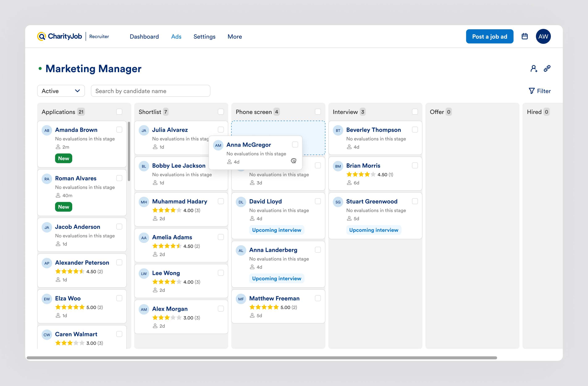Click Anna McGregor's AM avatar
Viewport: 588px width, 386px height.
point(218,145)
